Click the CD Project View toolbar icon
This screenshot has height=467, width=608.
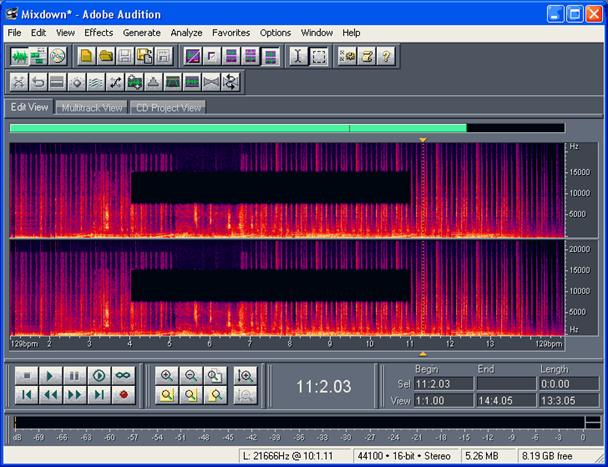point(58,56)
